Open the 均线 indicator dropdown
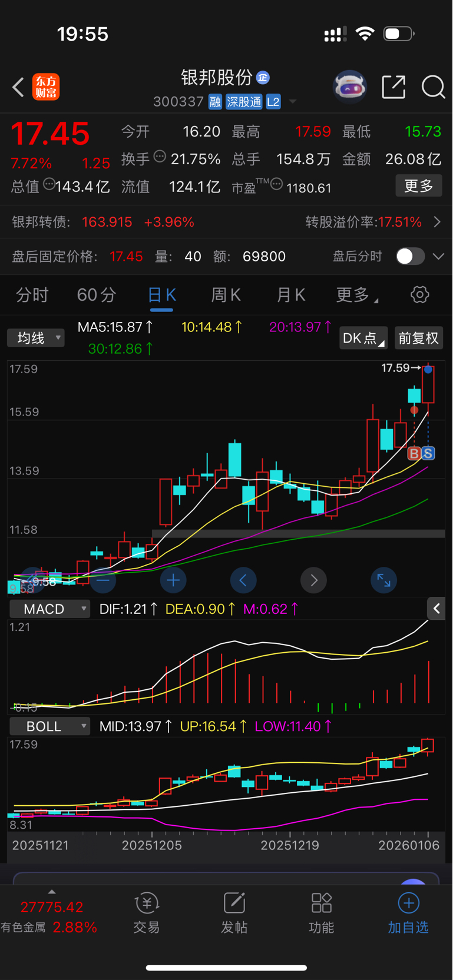 tap(35, 338)
